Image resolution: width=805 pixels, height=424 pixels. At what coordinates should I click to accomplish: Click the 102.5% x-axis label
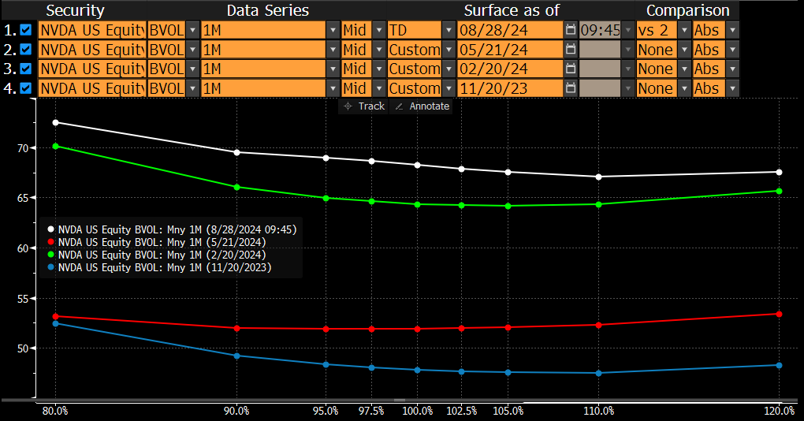(x=462, y=411)
